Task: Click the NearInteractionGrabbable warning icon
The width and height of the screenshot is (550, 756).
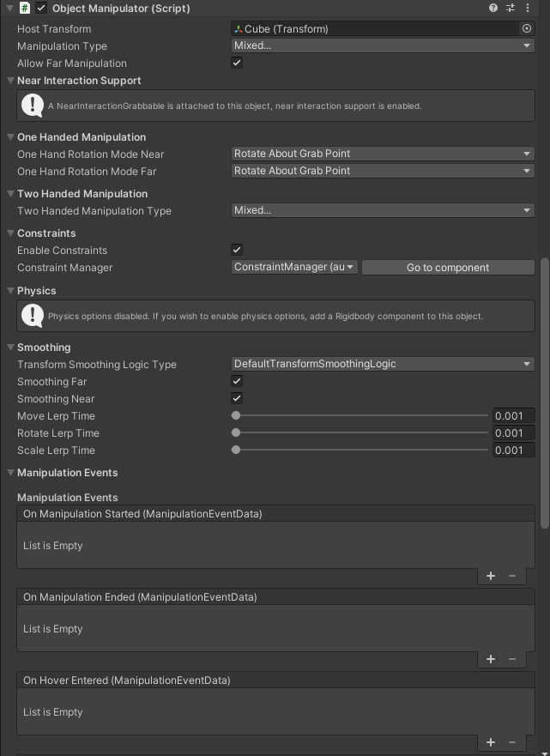Action: tap(33, 106)
